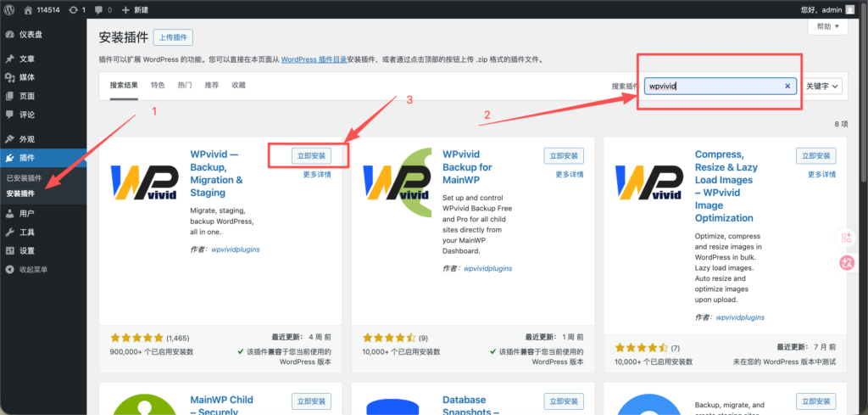Visit site home 114514
Screen dimensions: 868x415
click(x=42, y=10)
